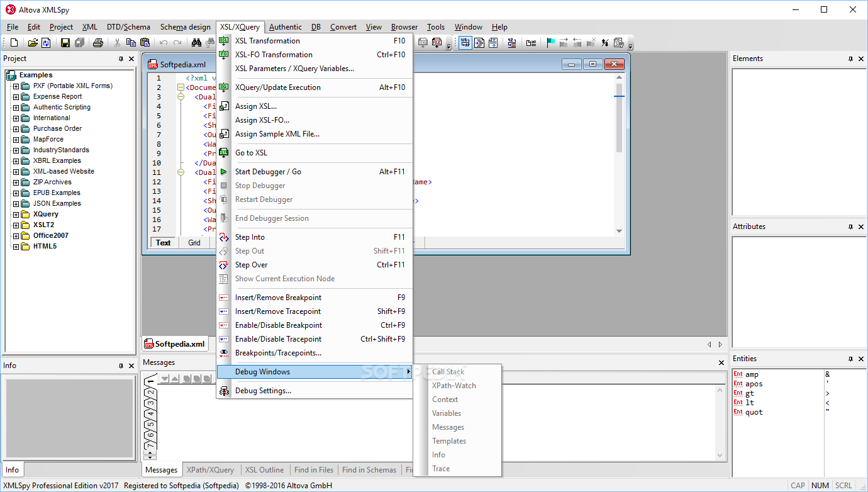Expand the HTML5 folder node
The height and width of the screenshot is (492, 868).
(x=16, y=247)
